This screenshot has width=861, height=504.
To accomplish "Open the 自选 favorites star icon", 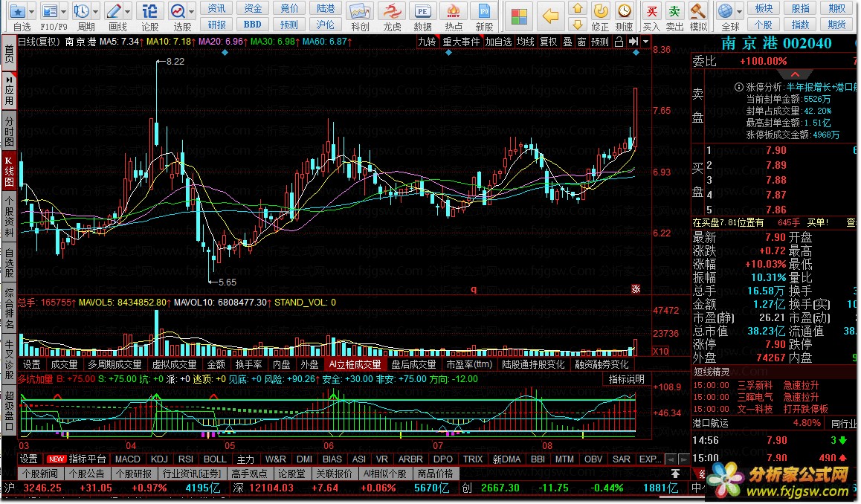I will click(18, 12).
